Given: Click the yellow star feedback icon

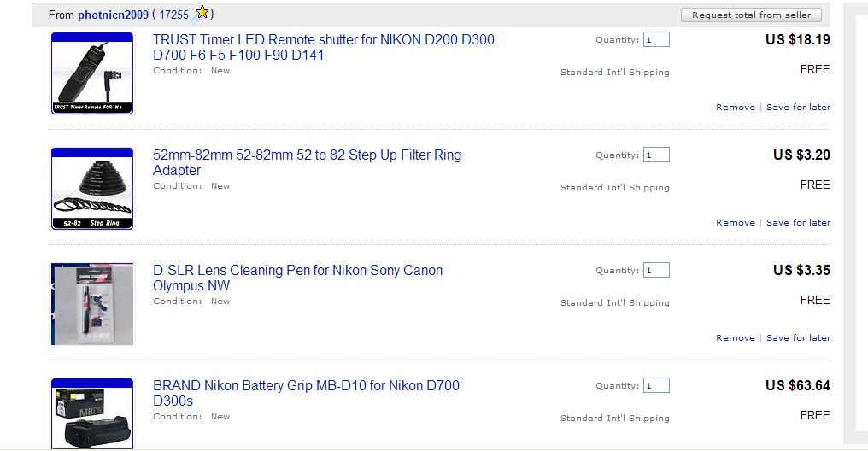Looking at the screenshot, I should tap(202, 13).
